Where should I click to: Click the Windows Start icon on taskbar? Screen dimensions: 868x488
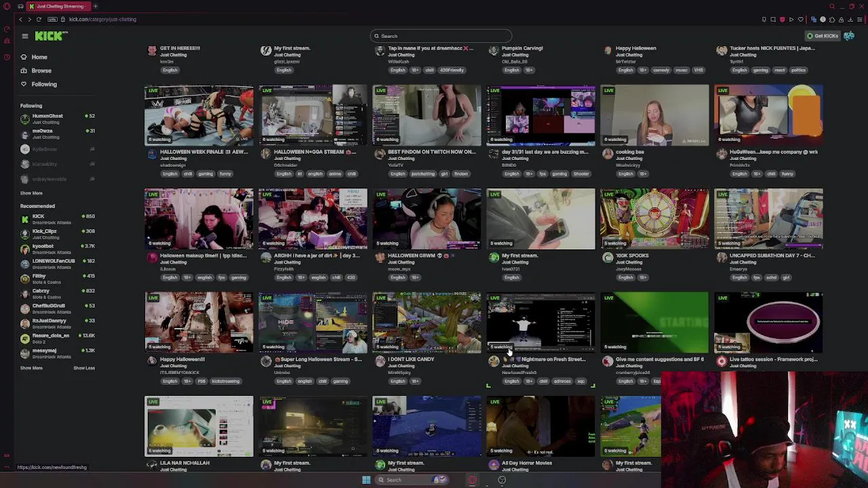click(366, 480)
